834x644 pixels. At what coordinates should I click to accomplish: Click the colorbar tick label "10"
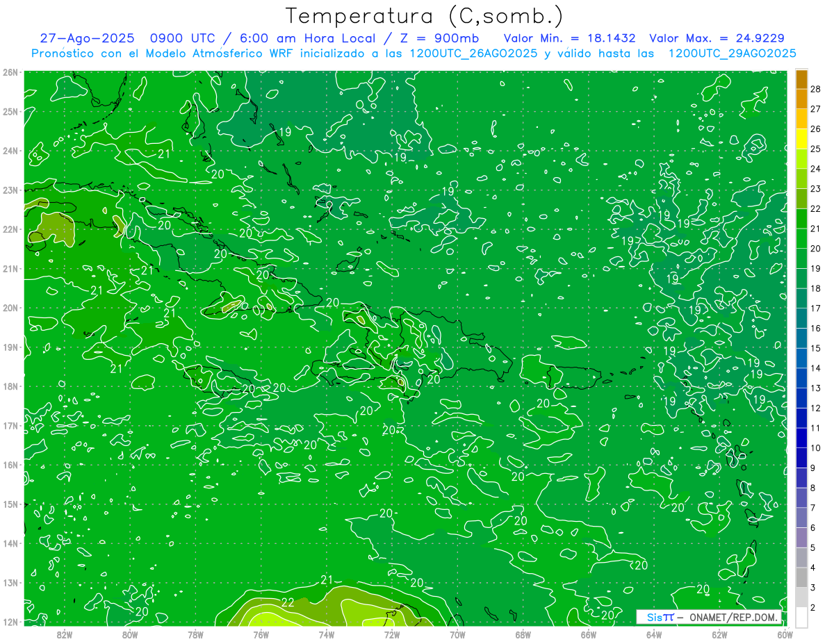coord(816,448)
